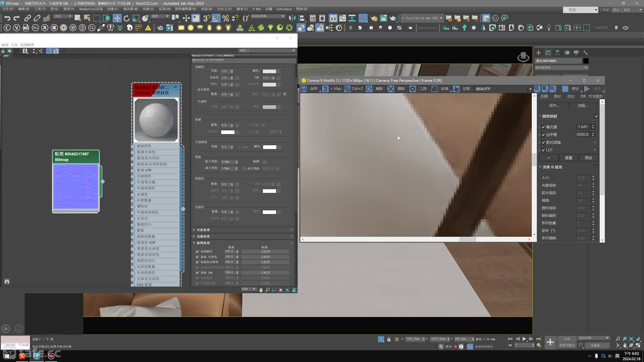Viewport: 644px width, 362px height.
Task: Save the render in Corona frame buffer
Action: pos(304,89)
